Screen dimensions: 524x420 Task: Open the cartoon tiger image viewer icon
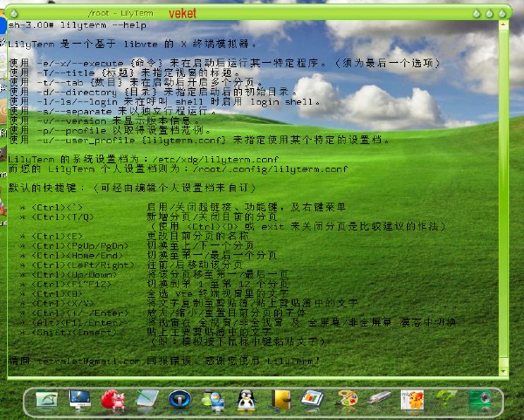coord(412,400)
